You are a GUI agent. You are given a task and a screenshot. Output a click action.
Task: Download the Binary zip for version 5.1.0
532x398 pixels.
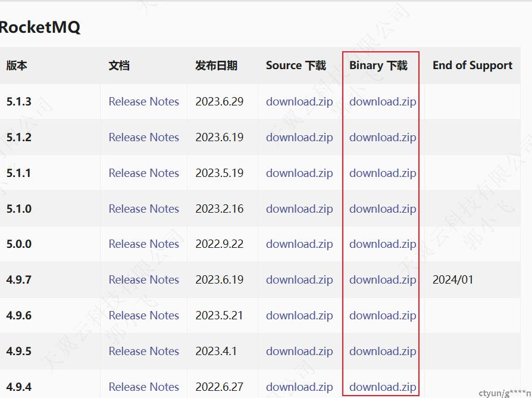pyautogui.click(x=383, y=209)
